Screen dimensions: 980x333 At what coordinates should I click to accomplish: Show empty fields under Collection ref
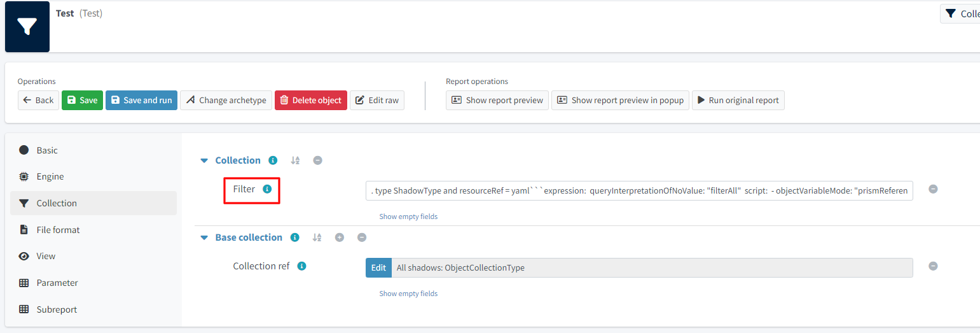(408, 294)
